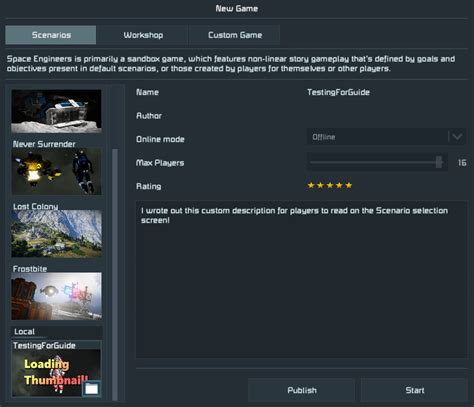Click the Local section header
This screenshot has width=474, height=407.
click(x=56, y=332)
